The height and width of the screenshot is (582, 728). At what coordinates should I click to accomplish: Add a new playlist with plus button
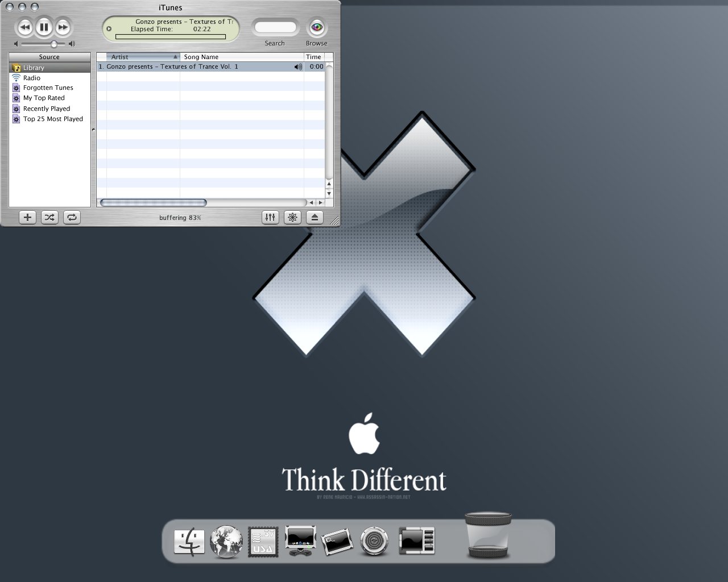[27, 217]
